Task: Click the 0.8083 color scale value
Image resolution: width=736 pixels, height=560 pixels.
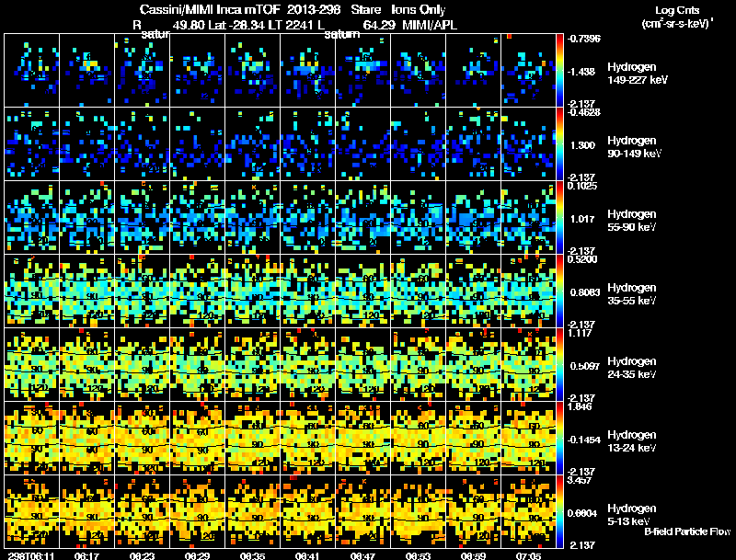Action: coord(585,292)
